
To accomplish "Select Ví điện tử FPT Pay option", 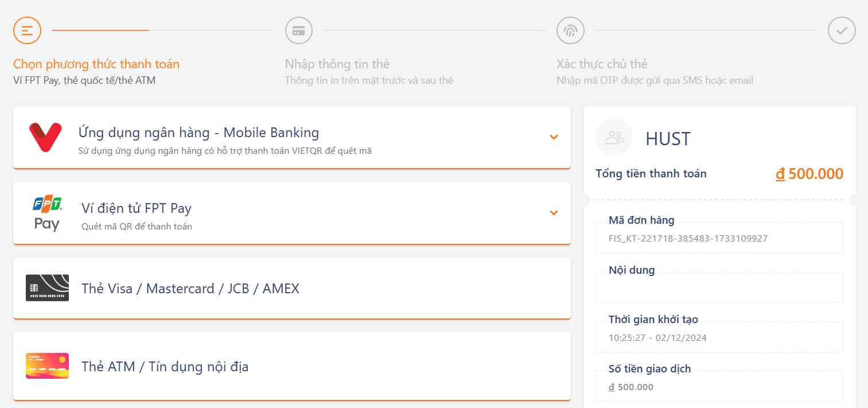I will point(137,208).
